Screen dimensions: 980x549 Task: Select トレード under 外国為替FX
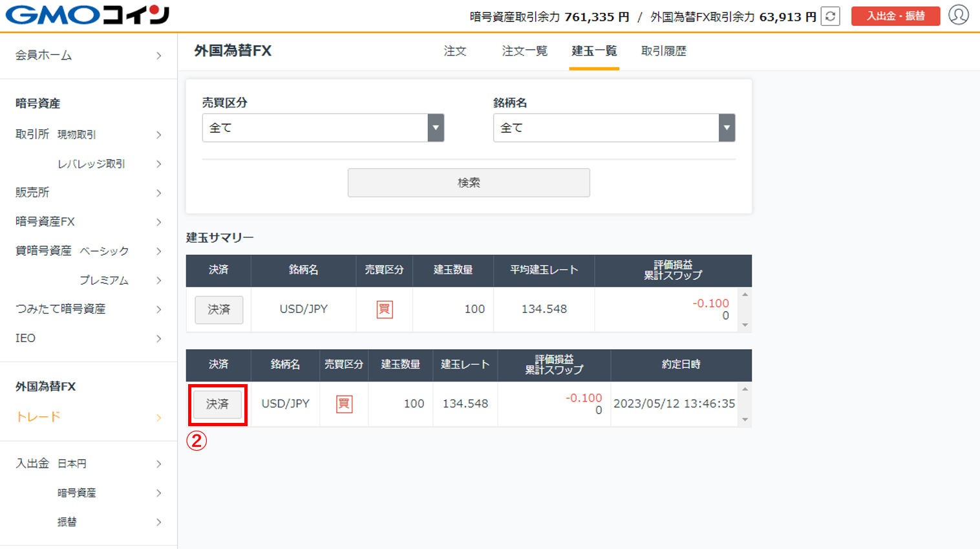88,417
